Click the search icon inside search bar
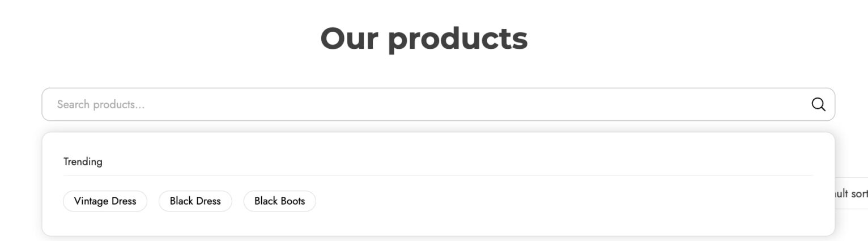The image size is (868, 241). click(818, 104)
